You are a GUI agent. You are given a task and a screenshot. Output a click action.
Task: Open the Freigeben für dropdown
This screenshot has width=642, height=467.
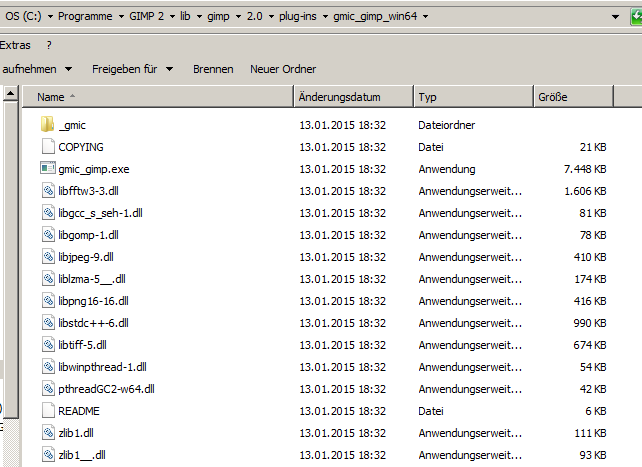[132, 69]
